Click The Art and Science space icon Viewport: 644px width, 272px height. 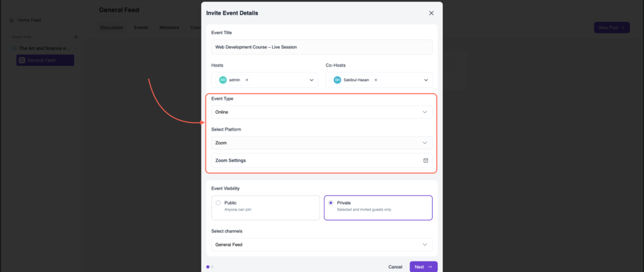tap(14, 48)
